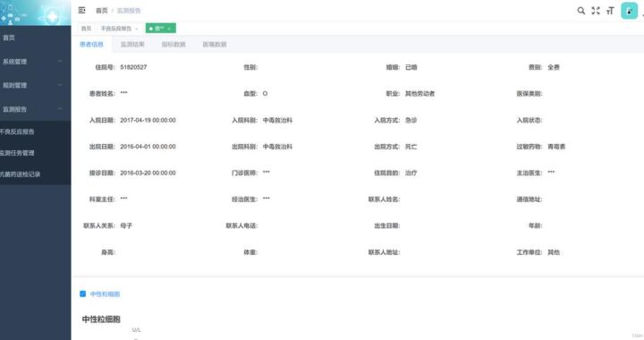Click the 主治医生 field label
The width and height of the screenshot is (644, 340).
[x=530, y=173]
